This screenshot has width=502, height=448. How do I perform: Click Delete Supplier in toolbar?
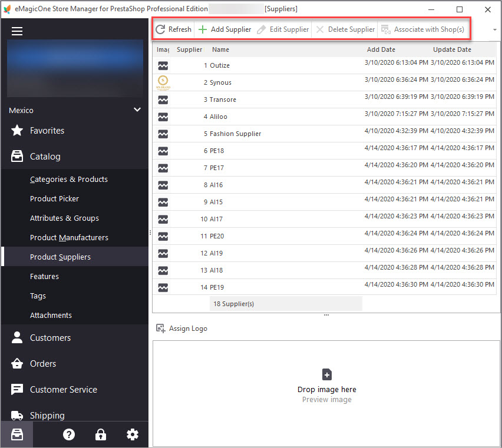(345, 29)
